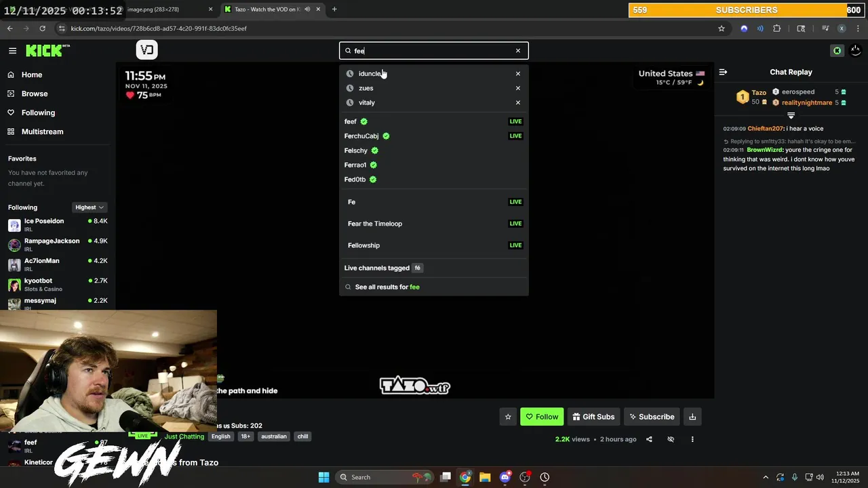
Task: Open Discord from the taskbar
Action: click(505, 477)
